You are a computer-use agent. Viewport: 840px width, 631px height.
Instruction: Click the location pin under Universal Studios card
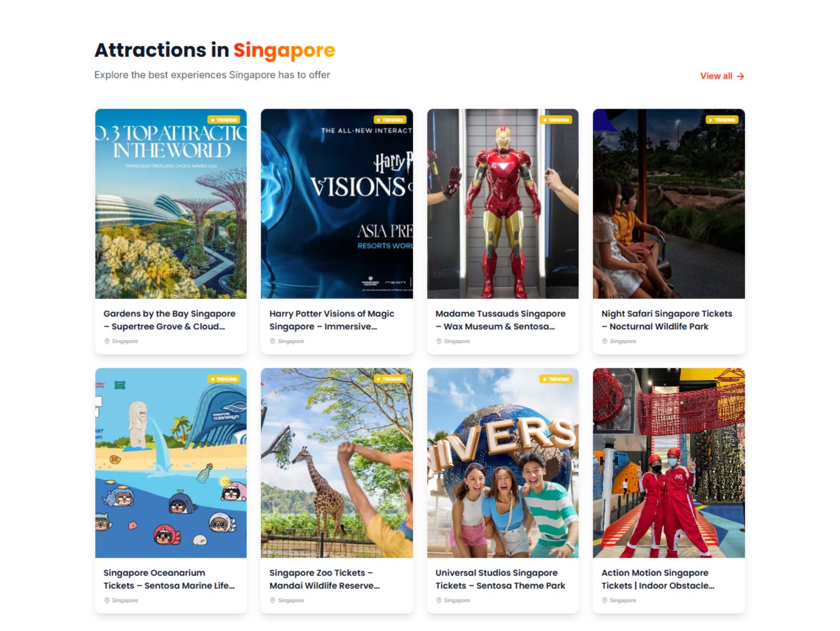(439, 601)
